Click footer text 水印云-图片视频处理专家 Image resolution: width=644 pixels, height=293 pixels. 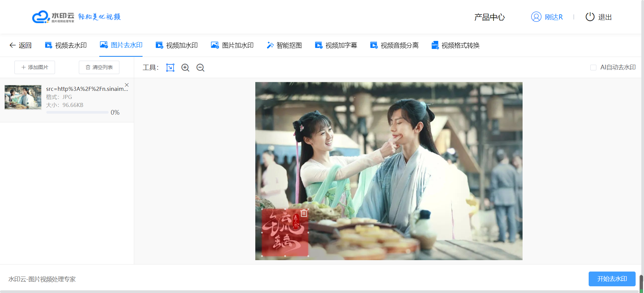tap(42, 279)
